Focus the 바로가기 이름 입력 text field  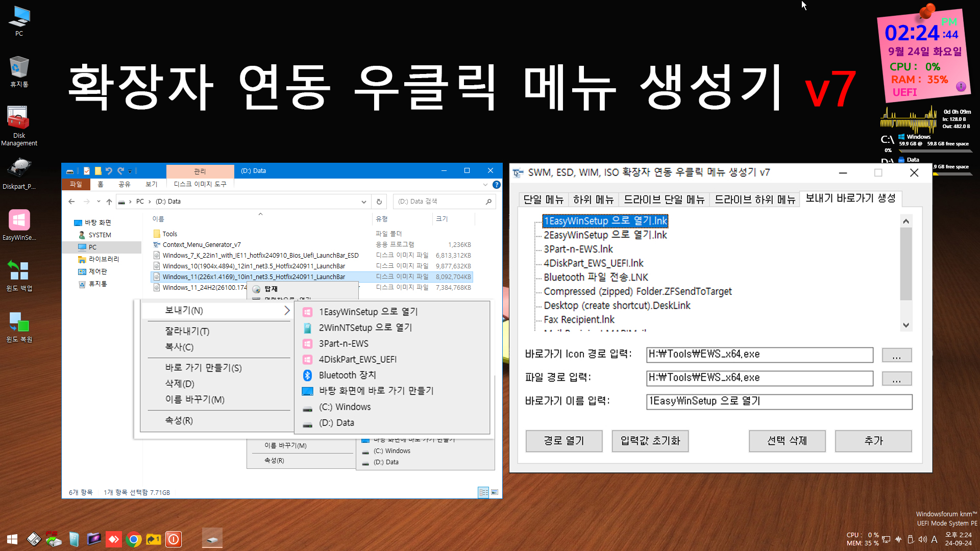[x=779, y=402]
